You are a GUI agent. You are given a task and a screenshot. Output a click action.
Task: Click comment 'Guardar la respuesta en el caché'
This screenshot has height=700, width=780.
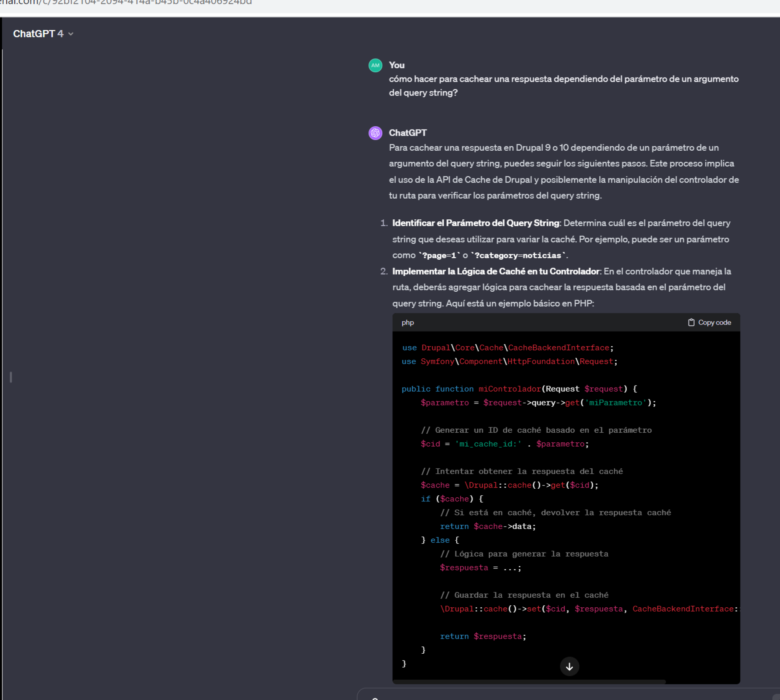click(524, 595)
